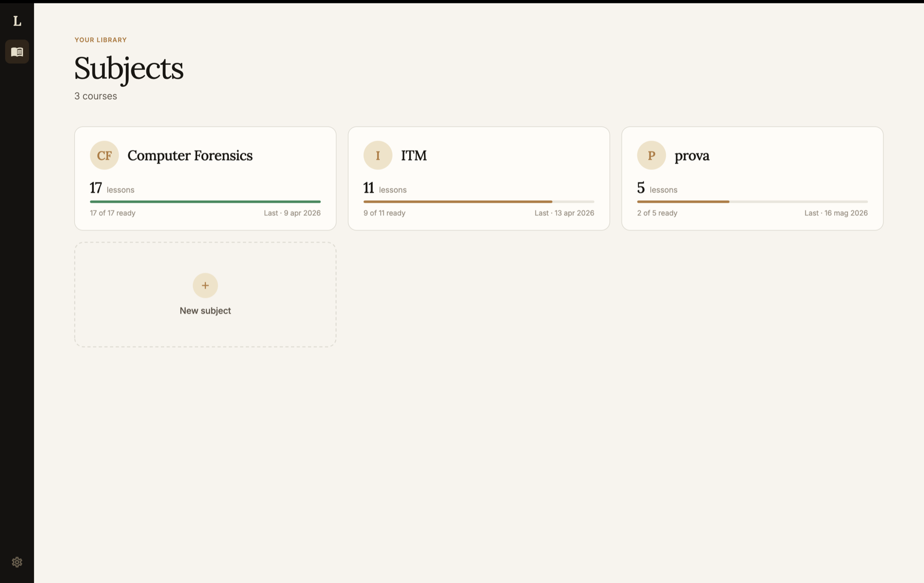The image size is (924, 583).
Task: Click the I avatar badge
Action: click(378, 155)
